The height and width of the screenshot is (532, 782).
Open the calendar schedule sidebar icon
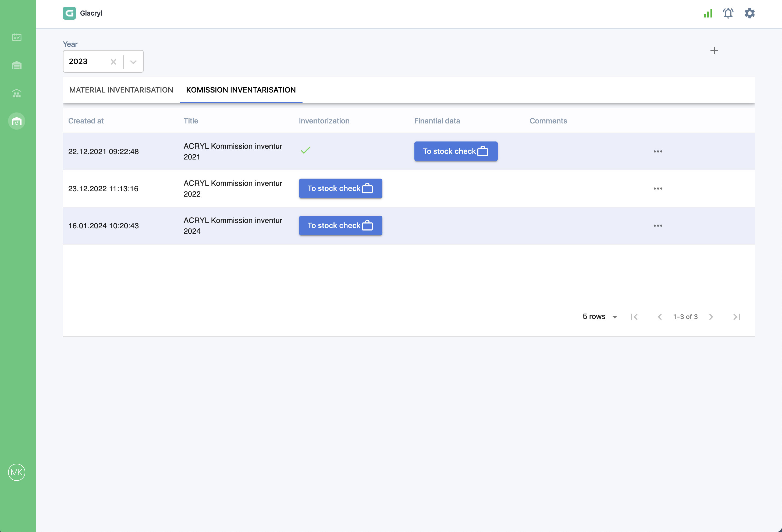(x=16, y=37)
